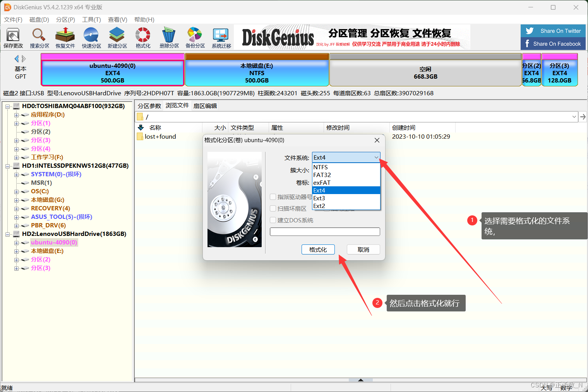Open the 查看(V) menu
The image size is (588, 392).
pos(117,19)
